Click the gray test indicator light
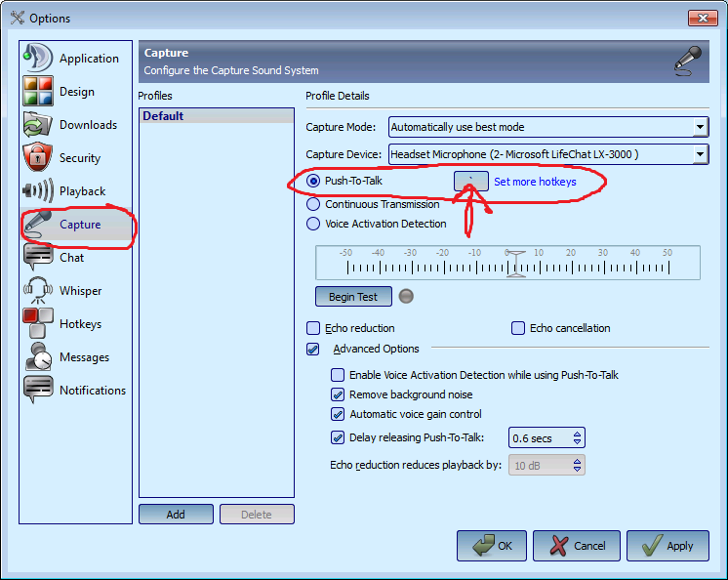 coord(406,296)
